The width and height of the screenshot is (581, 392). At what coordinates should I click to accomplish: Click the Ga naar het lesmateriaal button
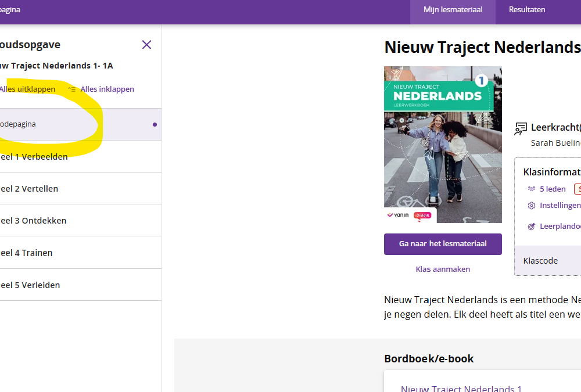click(442, 244)
